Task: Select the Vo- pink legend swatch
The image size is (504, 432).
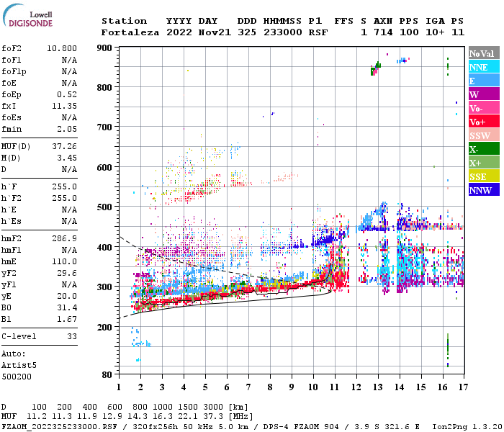Action: (484, 108)
